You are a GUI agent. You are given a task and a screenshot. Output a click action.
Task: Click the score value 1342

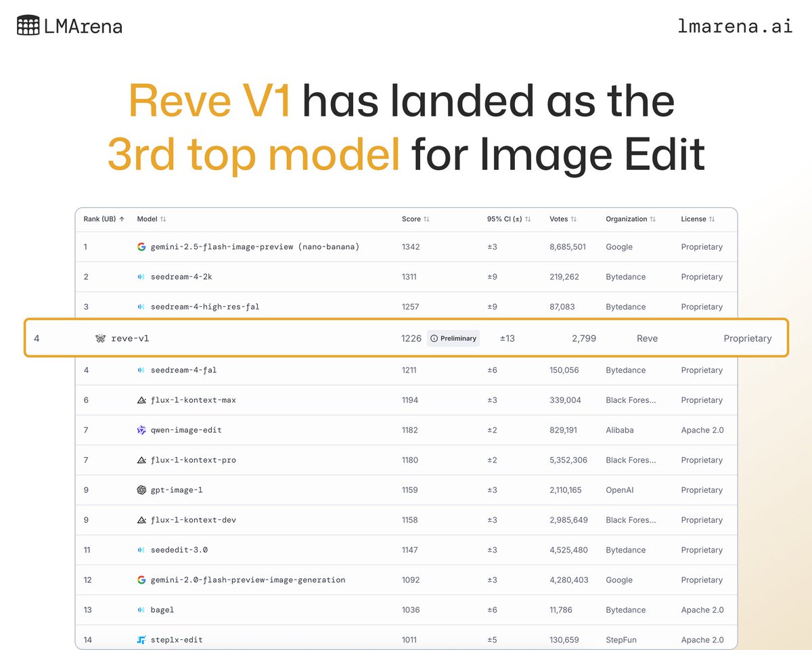click(411, 247)
